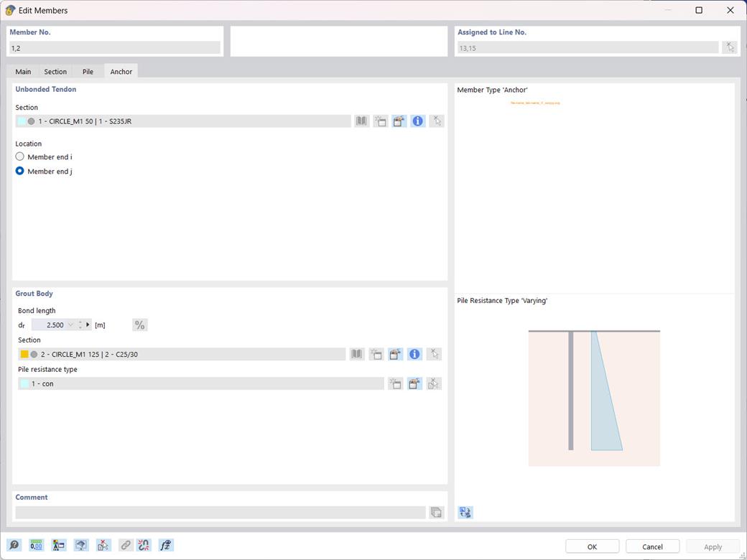Image resolution: width=747 pixels, height=560 pixels.
Task: Click the Comment input field
Action: tap(220, 513)
